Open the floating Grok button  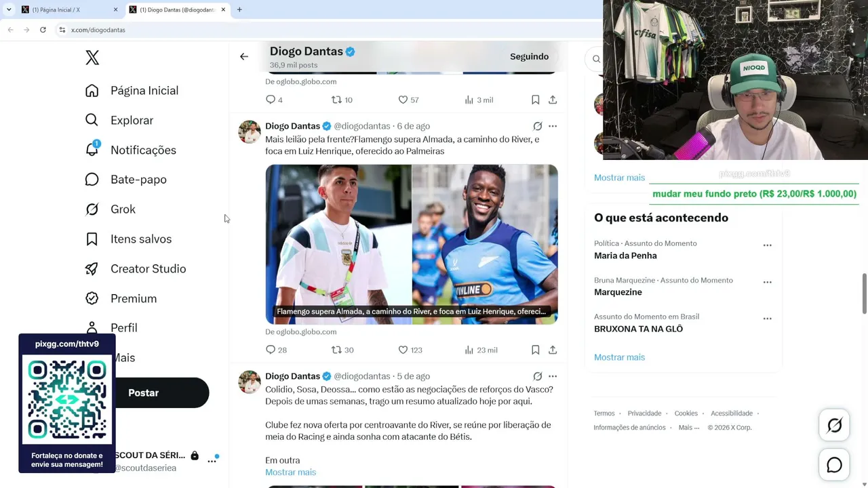coord(834,426)
